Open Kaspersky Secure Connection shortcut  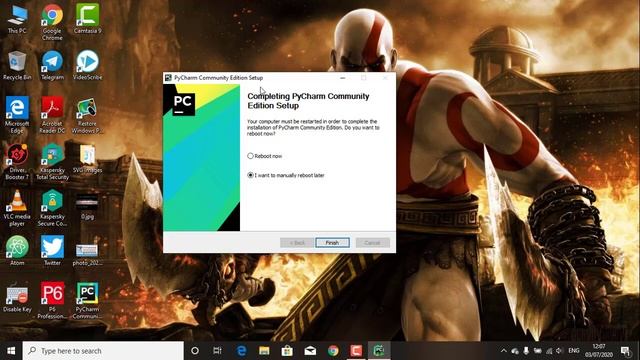[52, 208]
